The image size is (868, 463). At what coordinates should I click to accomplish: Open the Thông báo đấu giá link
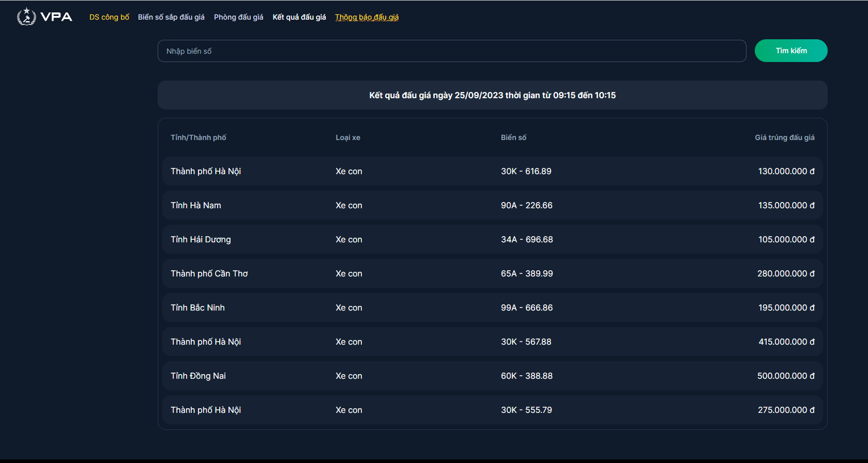pos(367,17)
